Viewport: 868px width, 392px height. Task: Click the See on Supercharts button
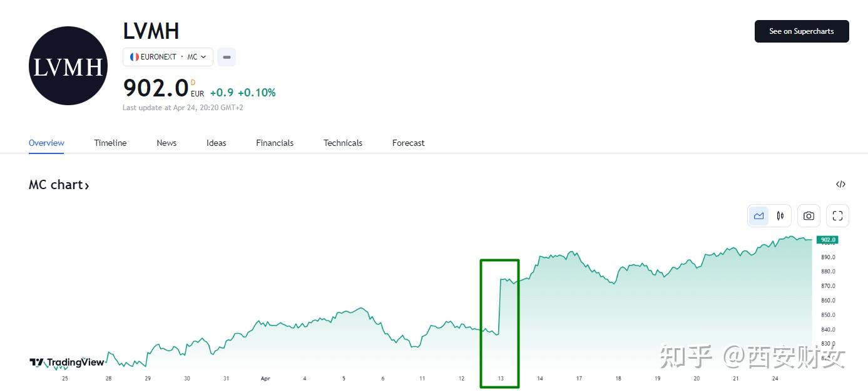(x=802, y=31)
